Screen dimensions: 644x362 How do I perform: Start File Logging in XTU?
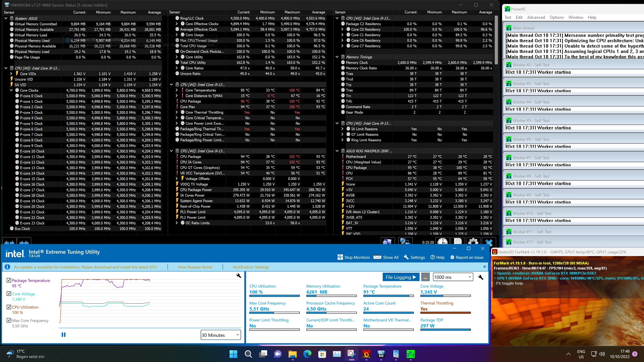tap(400, 277)
